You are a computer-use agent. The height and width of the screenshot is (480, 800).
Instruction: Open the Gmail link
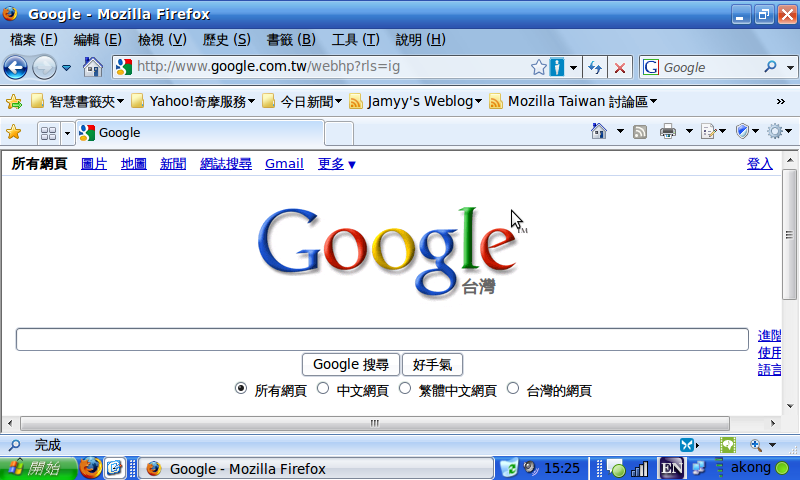[x=284, y=164]
